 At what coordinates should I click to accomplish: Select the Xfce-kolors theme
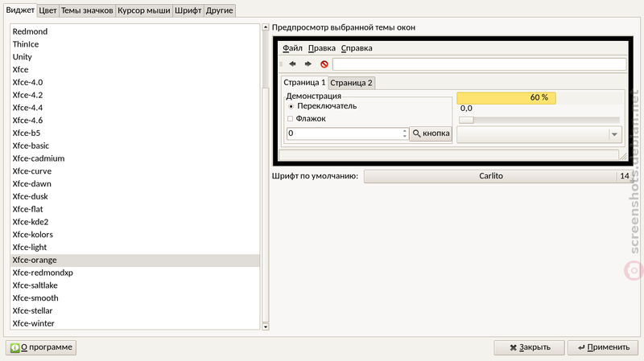click(x=135, y=235)
